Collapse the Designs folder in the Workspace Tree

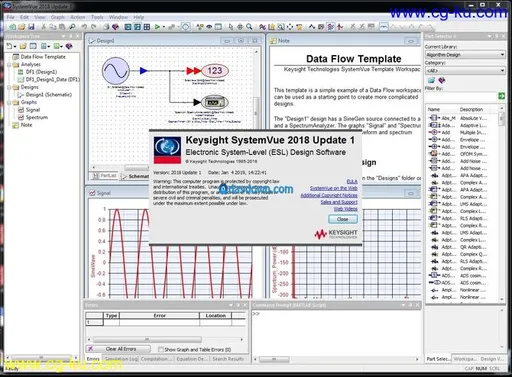pyautogui.click(x=9, y=87)
